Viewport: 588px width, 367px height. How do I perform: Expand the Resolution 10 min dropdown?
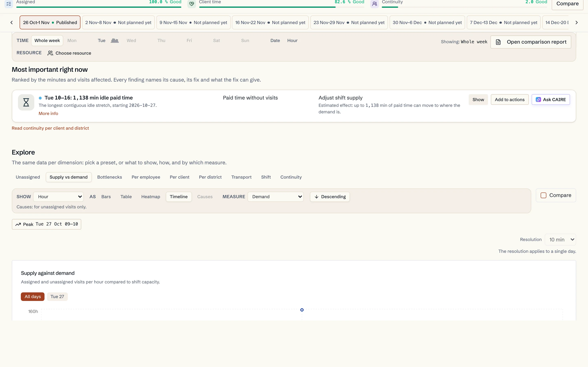coord(560,240)
